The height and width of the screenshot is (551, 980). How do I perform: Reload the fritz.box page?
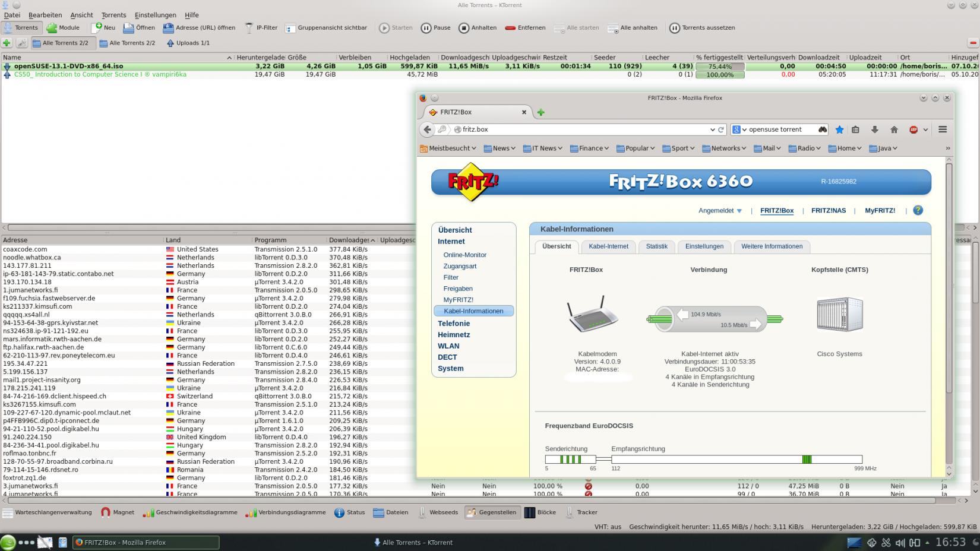click(721, 129)
